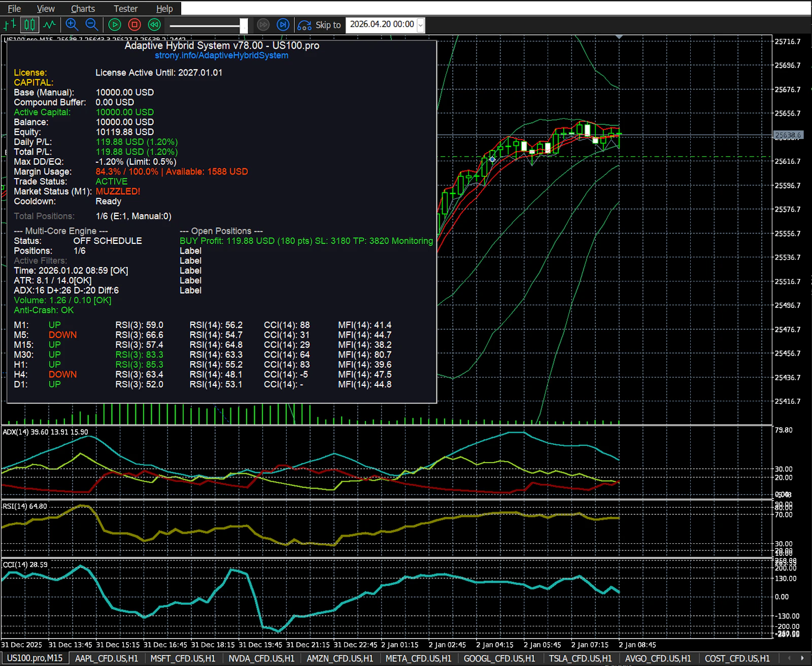Switch to the TSLA_CFD.US,H1 tab
Image resolution: width=812 pixels, height=666 pixels.
pos(580,658)
